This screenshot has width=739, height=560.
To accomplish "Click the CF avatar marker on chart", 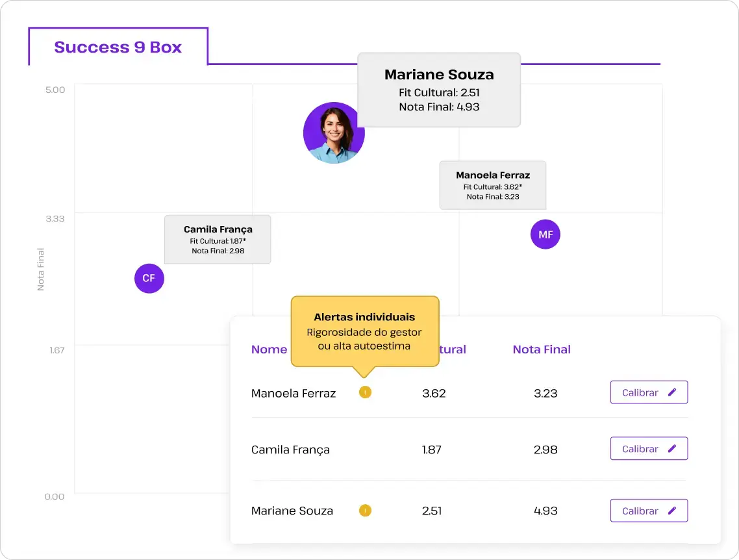I will point(149,278).
